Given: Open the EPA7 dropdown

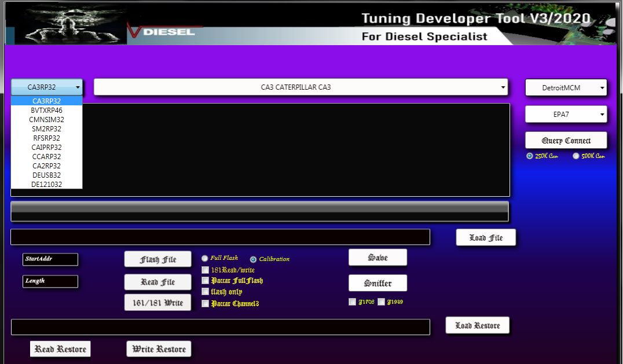Looking at the screenshot, I should (566, 115).
